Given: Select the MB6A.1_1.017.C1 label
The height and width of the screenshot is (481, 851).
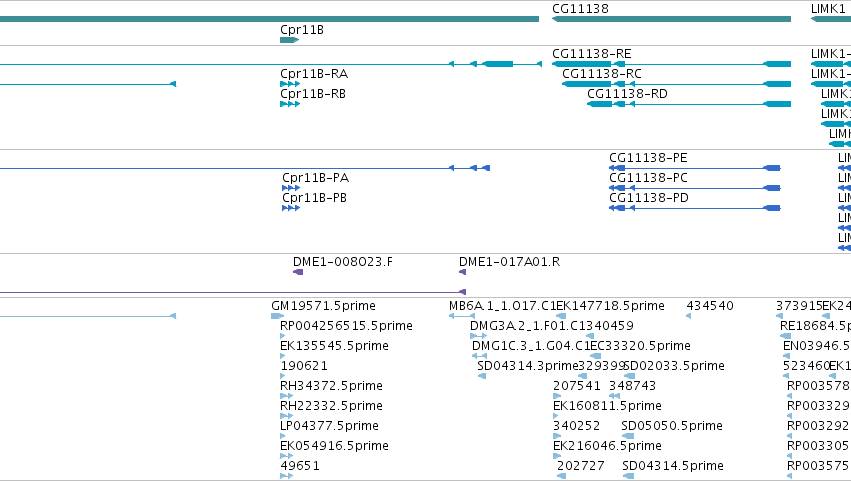Looking at the screenshot, I should (502, 306).
